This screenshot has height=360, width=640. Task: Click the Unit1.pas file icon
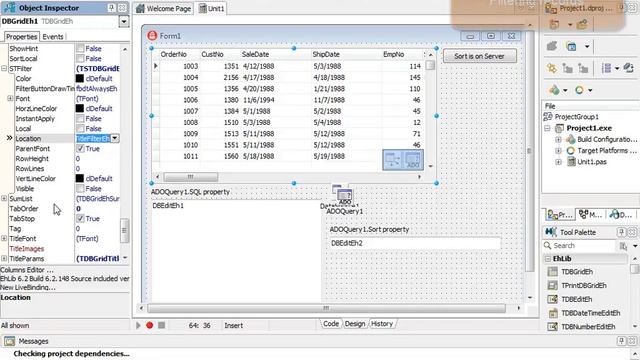point(571,162)
